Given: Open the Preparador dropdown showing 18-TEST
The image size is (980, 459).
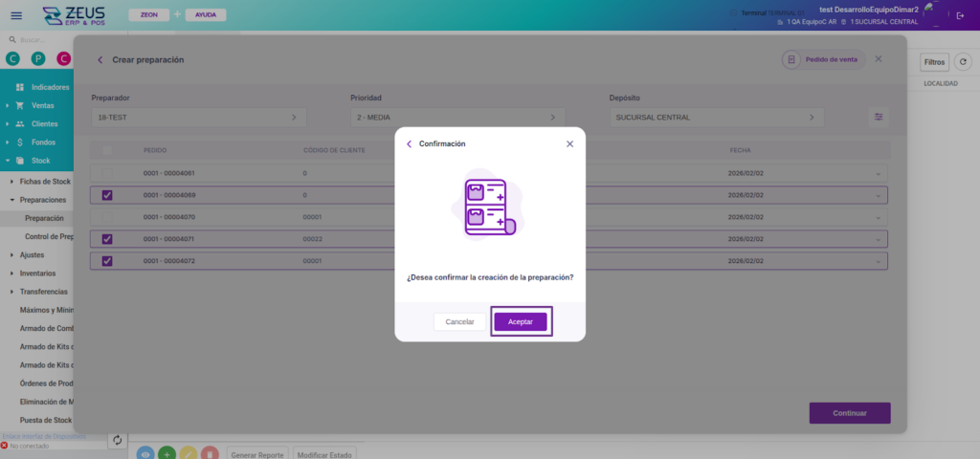Looking at the screenshot, I should [198, 117].
